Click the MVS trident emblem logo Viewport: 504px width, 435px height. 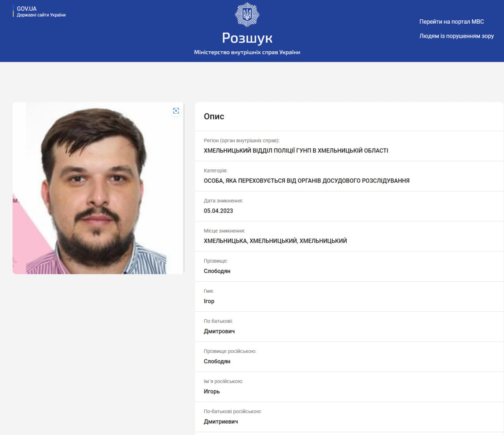pyautogui.click(x=248, y=14)
